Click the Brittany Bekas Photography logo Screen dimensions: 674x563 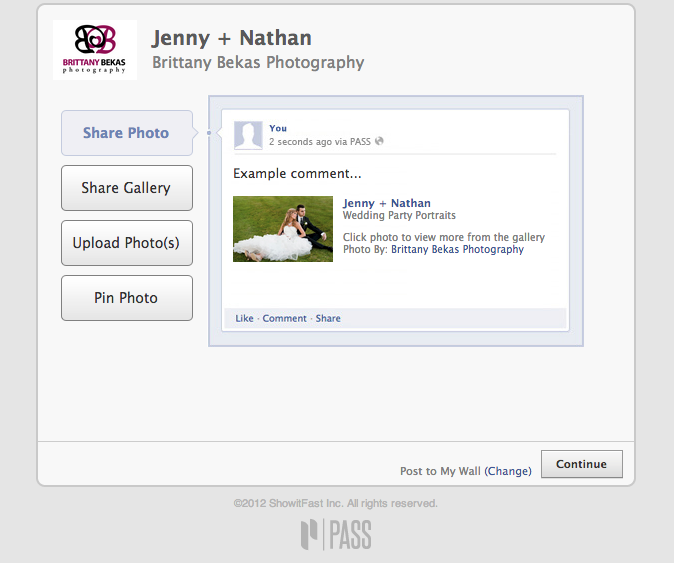point(94,49)
